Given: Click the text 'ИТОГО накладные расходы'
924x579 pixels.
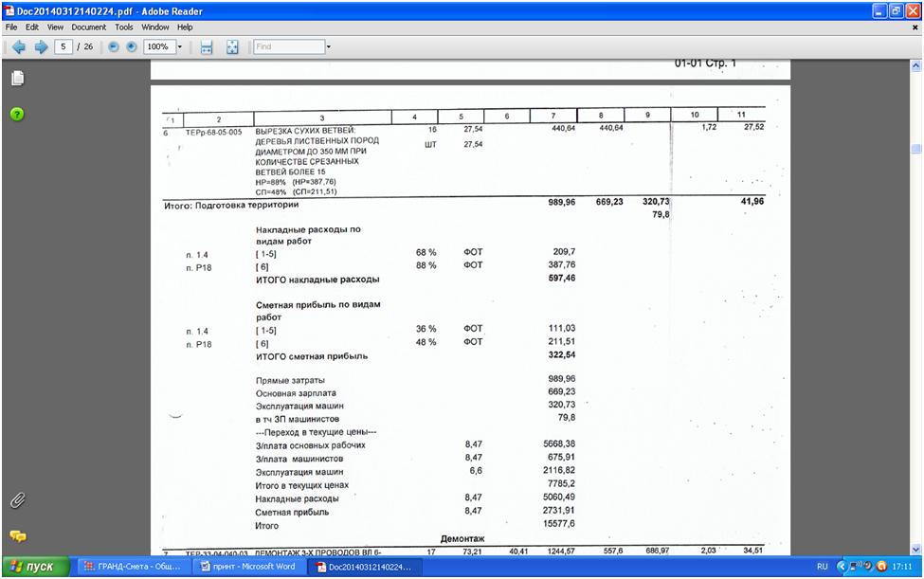Looking at the screenshot, I should pyautogui.click(x=317, y=280).
